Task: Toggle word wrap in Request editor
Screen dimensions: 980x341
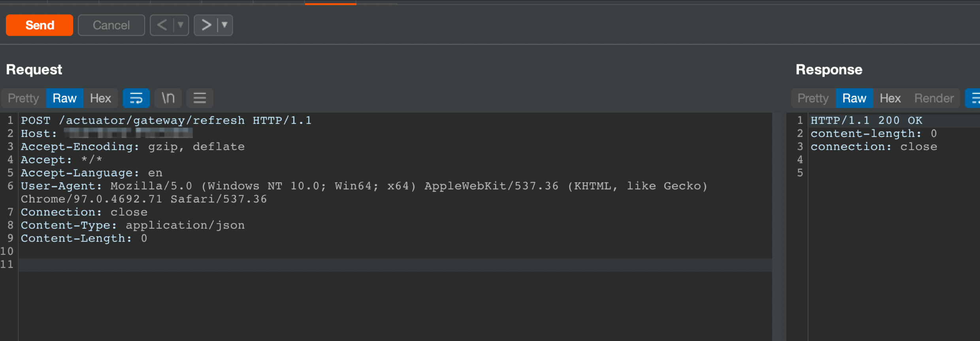Action: coord(136,98)
